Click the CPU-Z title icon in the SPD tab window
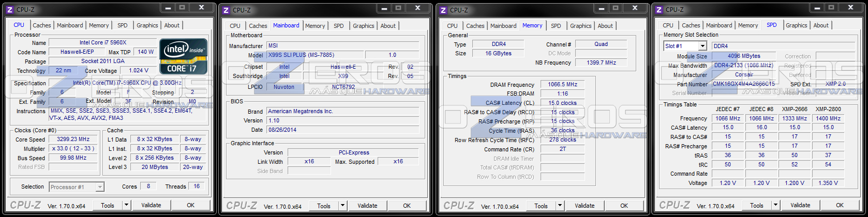 [x=659, y=9]
